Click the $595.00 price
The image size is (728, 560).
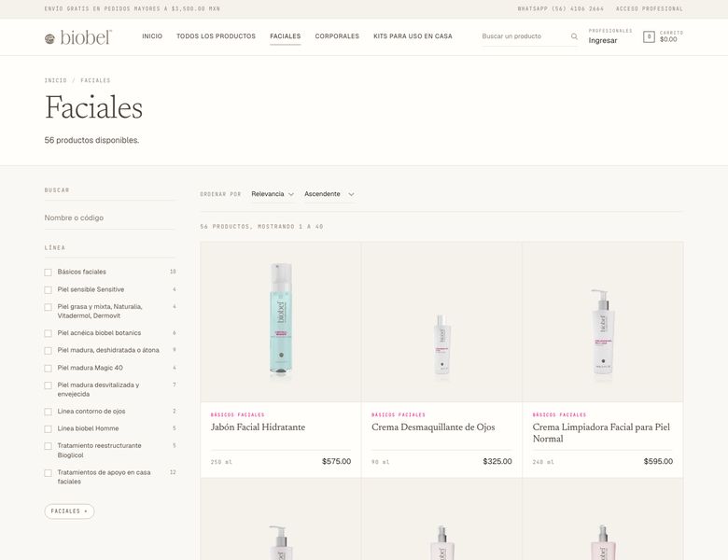658,462
